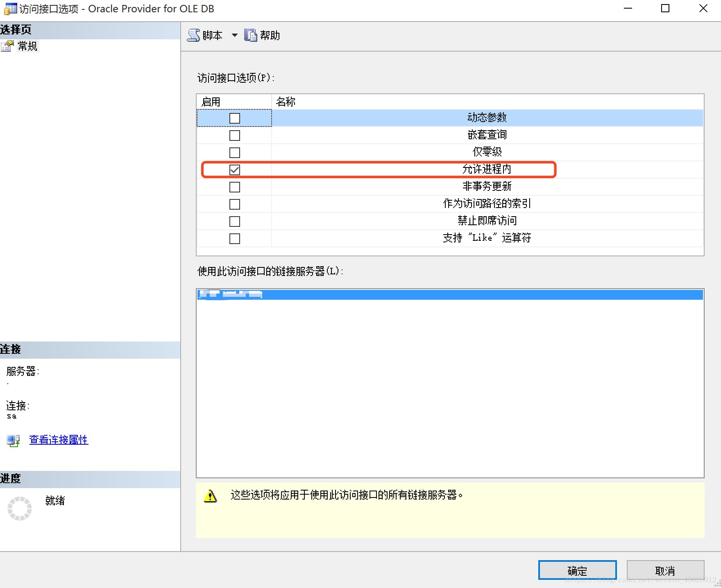Viewport: 721px width, 588px height.
Task: Click the dialog title bar app icon
Action: click(10, 9)
